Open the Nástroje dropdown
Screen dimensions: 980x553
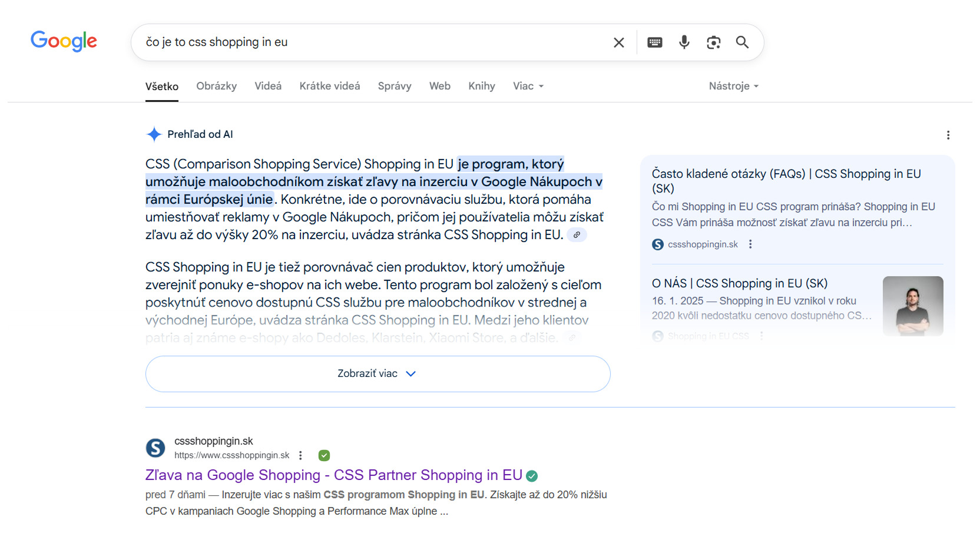click(x=733, y=86)
